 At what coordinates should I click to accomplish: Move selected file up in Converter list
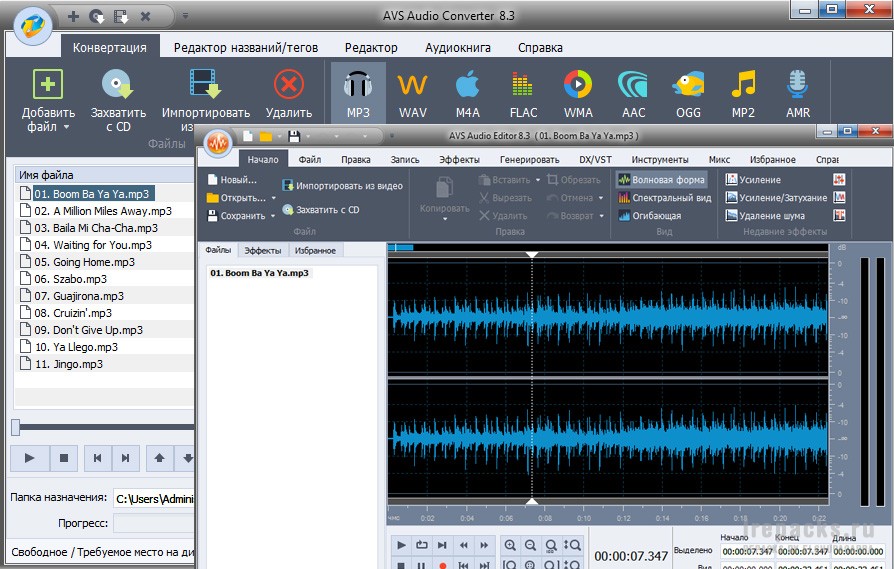160,458
